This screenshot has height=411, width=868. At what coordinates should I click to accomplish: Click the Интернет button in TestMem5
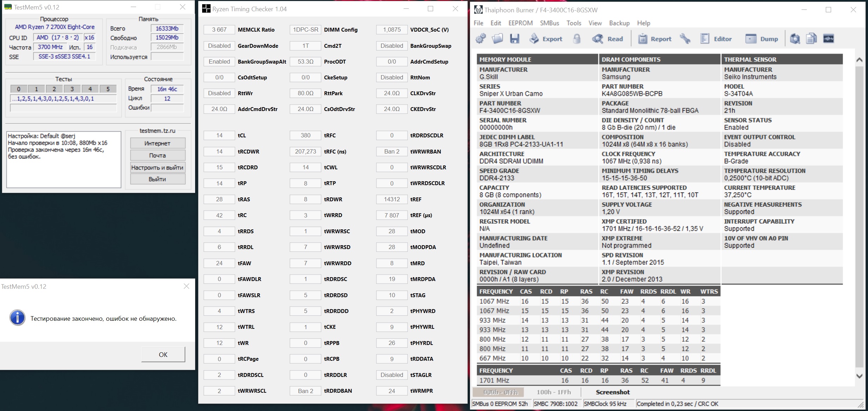157,143
